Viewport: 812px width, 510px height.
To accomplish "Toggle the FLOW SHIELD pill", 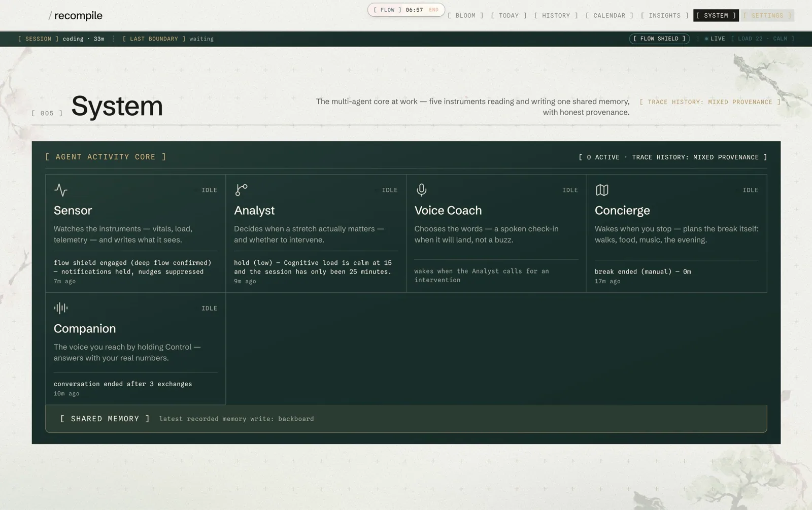I will [659, 39].
